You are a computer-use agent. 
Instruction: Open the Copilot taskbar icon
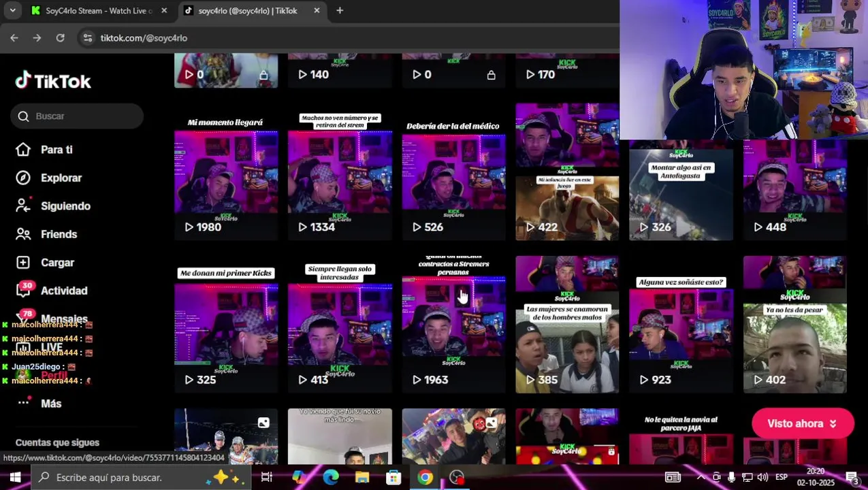(299, 478)
